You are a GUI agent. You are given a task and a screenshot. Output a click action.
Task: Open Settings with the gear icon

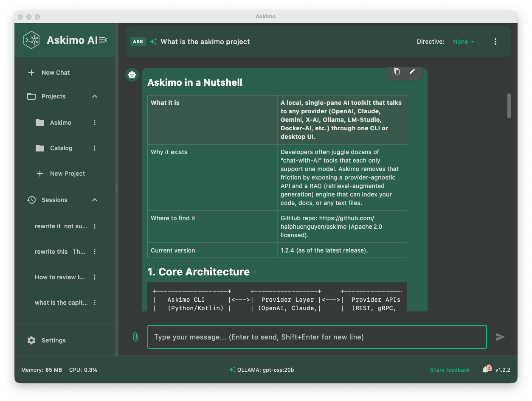31,340
